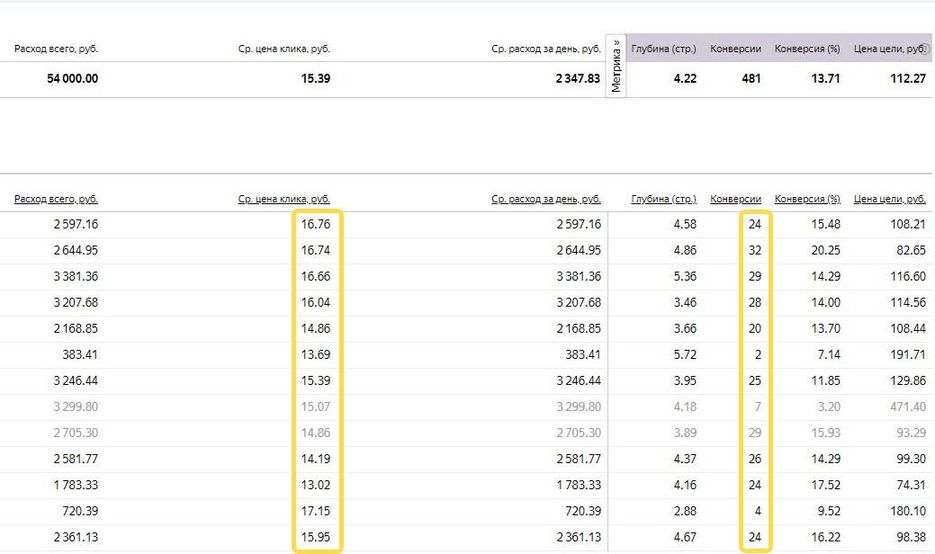The width and height of the screenshot is (935, 554).
Task: Select the goal cost cell 98.38
Action: 911,537
